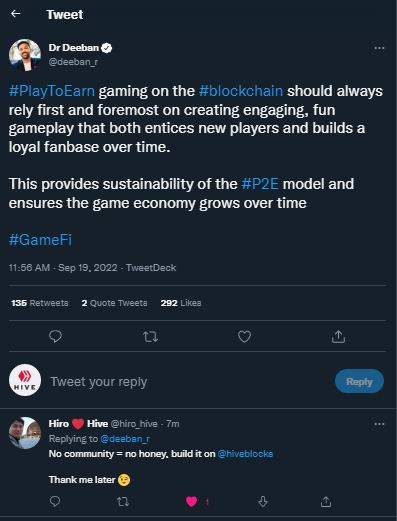397x521 pixels.
Task: View the 135 Retweets list
Action: tap(40, 303)
